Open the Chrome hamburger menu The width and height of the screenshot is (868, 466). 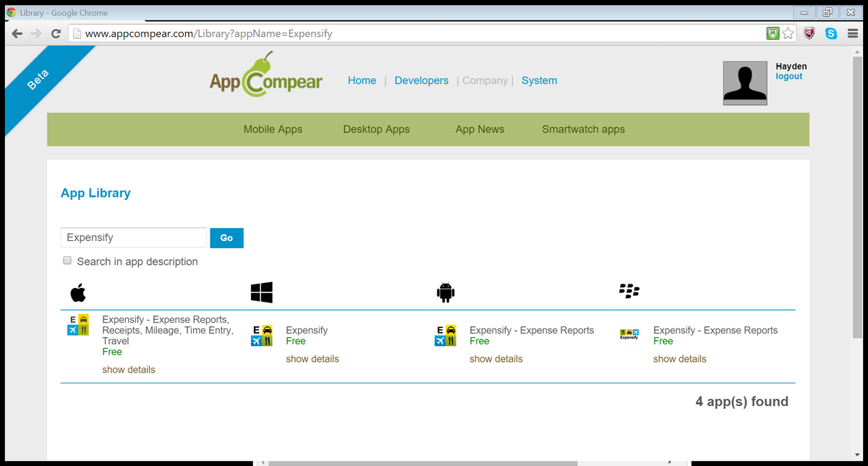click(852, 33)
